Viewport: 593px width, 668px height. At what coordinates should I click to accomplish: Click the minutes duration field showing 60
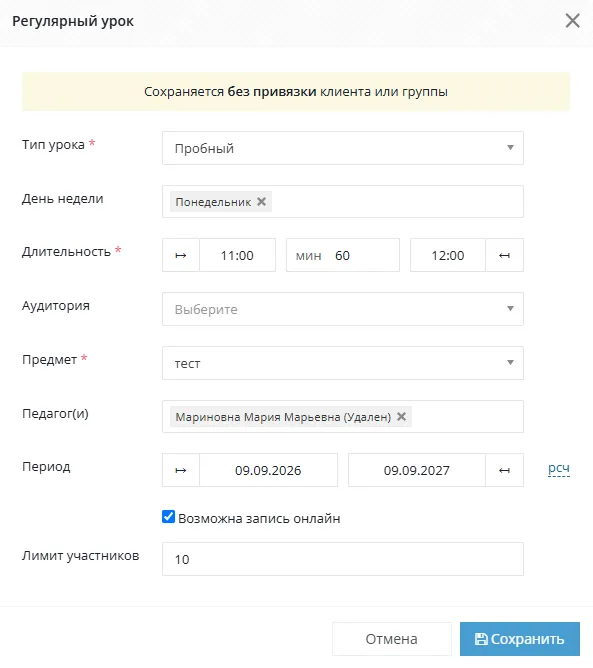[x=343, y=255]
